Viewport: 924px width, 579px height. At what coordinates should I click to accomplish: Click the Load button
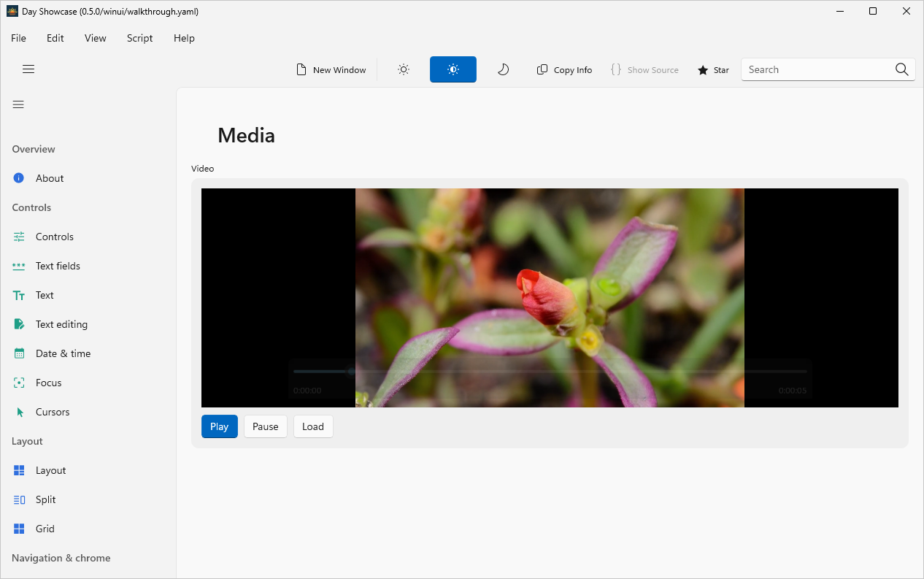tap(313, 426)
